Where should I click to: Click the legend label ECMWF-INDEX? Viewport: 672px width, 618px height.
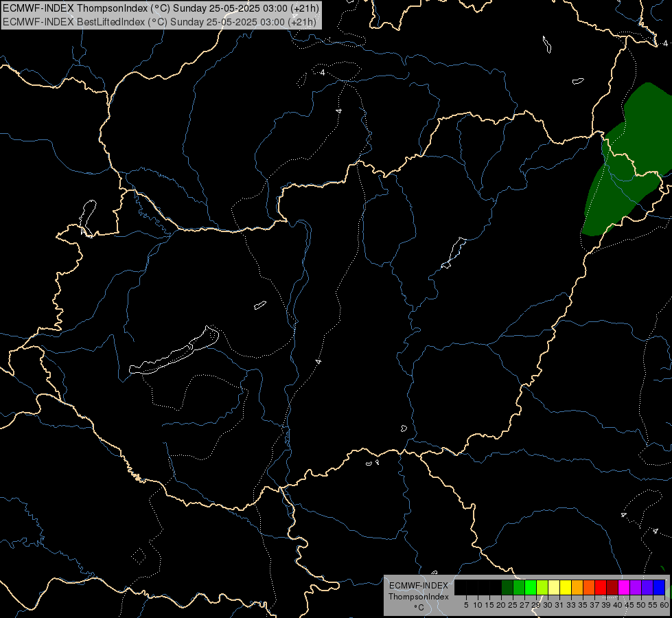pos(419,586)
